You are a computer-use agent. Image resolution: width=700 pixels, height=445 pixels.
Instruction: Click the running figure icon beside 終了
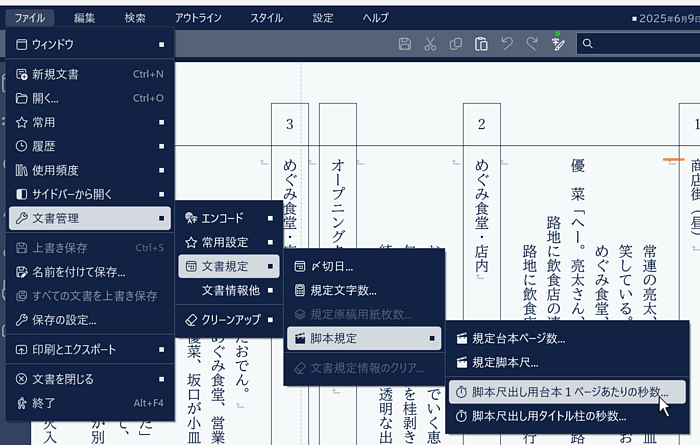tap(21, 403)
